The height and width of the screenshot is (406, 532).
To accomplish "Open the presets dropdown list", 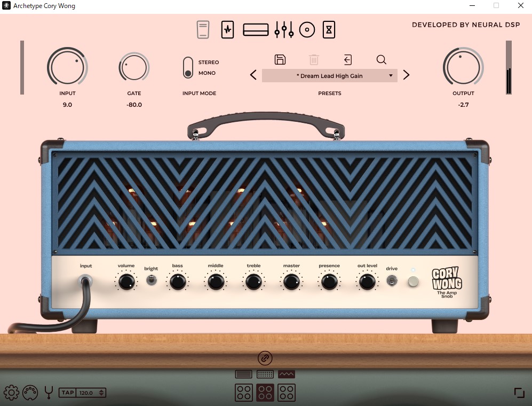I will coord(329,76).
